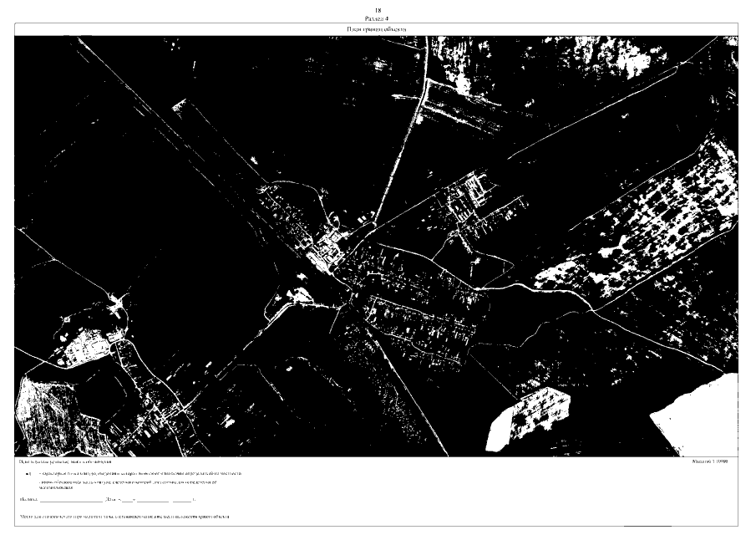Click the signature blank line after "Подпись"
This screenshot has height=535, width=756.
(70, 500)
